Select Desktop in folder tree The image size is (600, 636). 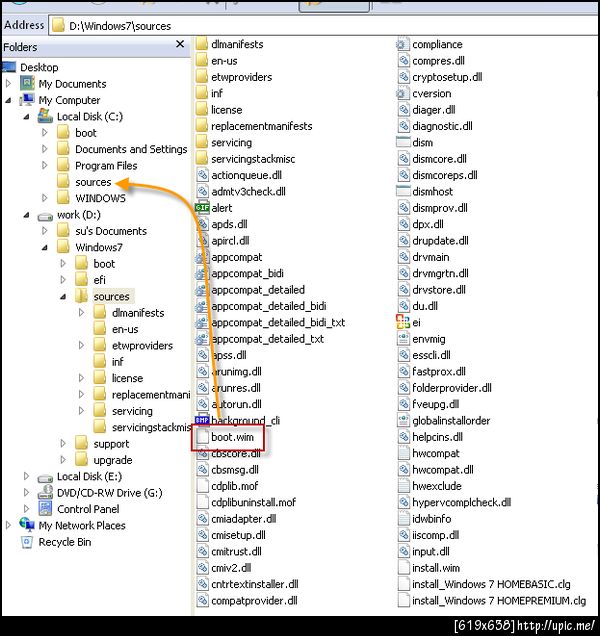(x=39, y=67)
